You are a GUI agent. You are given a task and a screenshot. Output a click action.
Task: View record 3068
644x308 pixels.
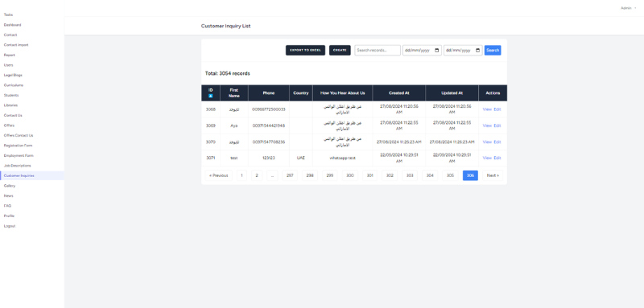tap(487, 109)
